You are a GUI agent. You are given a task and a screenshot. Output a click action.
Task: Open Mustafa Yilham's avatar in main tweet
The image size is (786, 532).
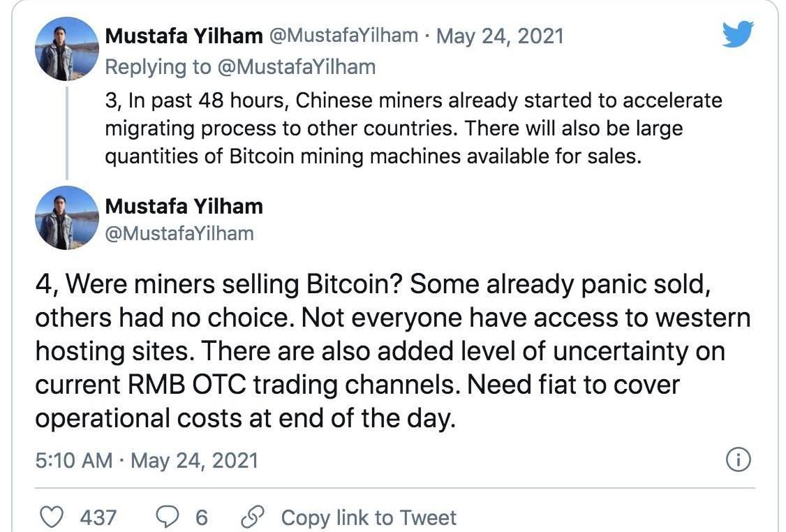(x=67, y=218)
